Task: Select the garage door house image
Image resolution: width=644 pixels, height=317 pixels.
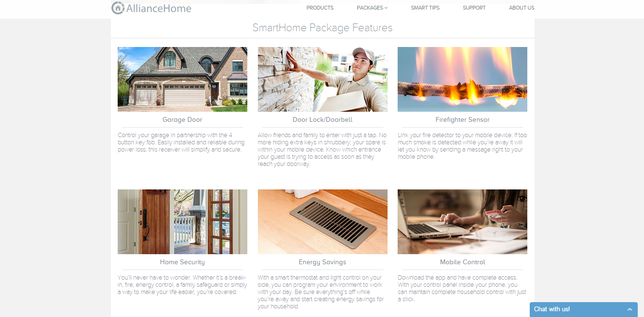Action: pos(182,79)
